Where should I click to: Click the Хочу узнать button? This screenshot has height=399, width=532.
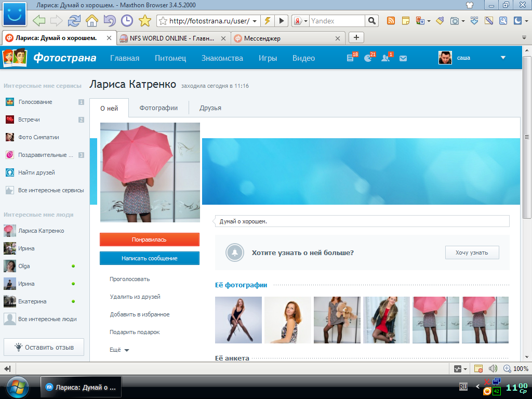coord(472,252)
